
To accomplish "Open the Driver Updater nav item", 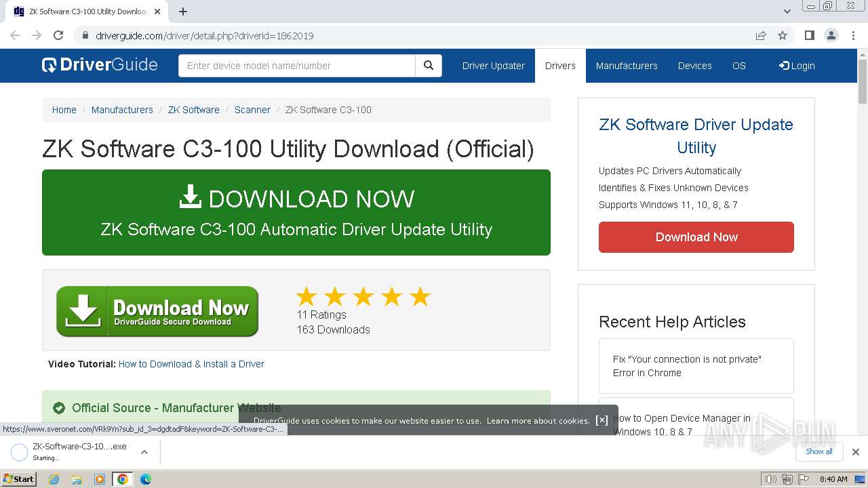I will coord(494,66).
